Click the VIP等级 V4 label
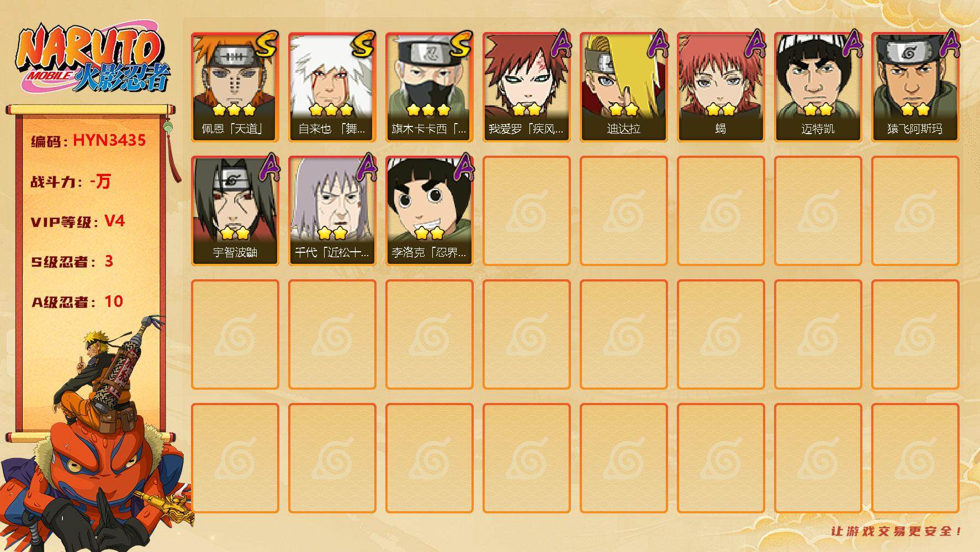This screenshot has height=552, width=980. click(78, 221)
